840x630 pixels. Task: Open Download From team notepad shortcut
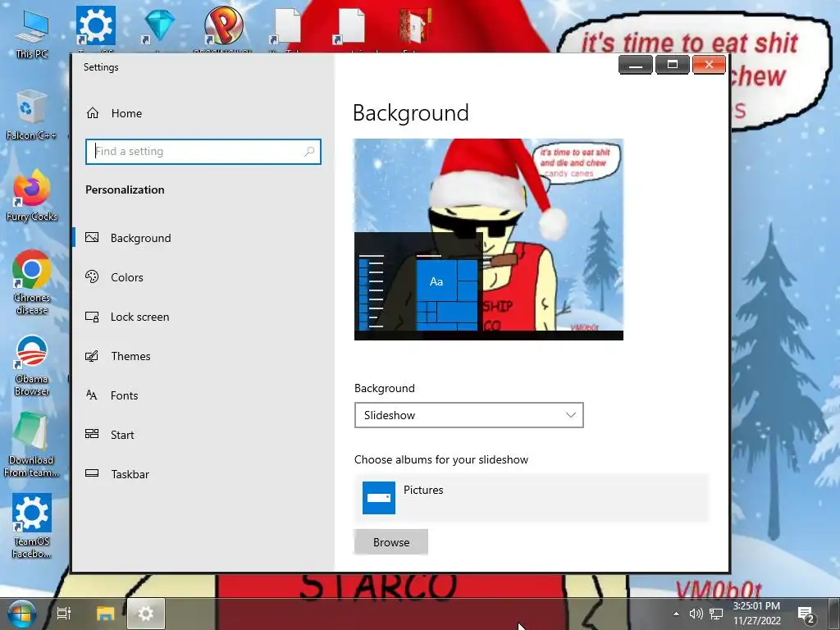pyautogui.click(x=31, y=445)
